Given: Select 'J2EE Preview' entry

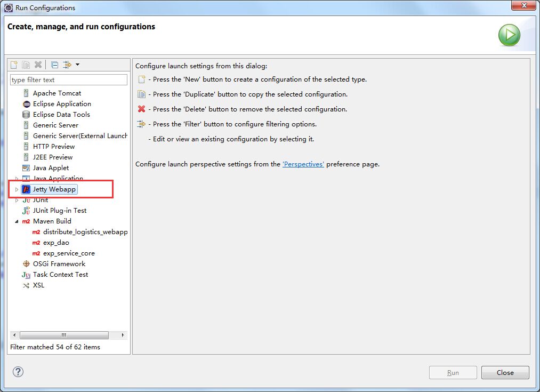Looking at the screenshot, I should point(53,157).
